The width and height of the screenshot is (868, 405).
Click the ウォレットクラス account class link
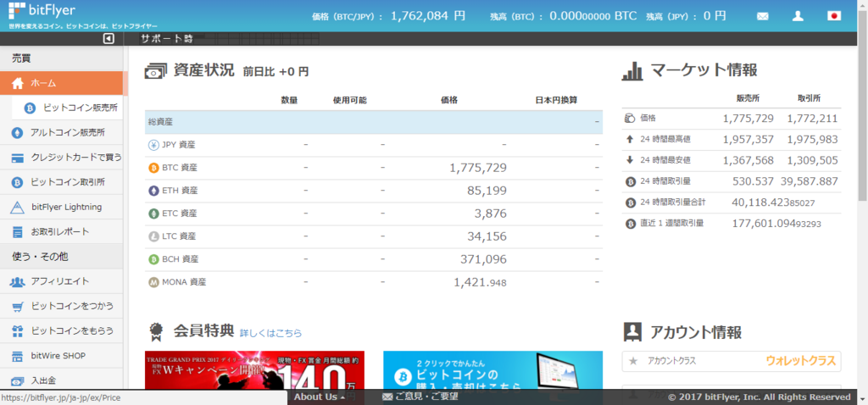pyautogui.click(x=800, y=361)
